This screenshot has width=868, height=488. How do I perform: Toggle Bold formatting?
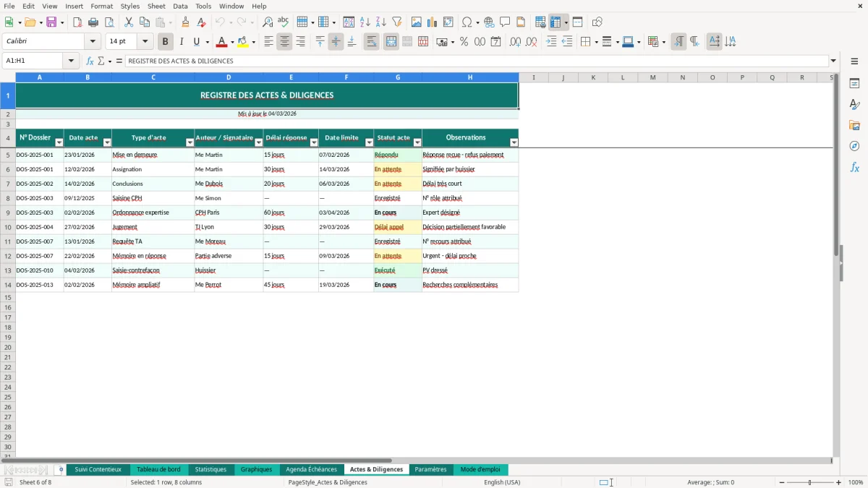166,42
